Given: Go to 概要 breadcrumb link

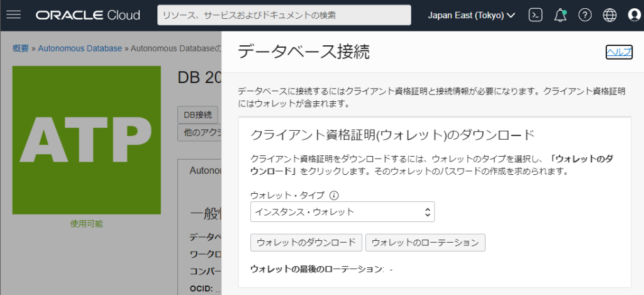Looking at the screenshot, I should (21, 48).
